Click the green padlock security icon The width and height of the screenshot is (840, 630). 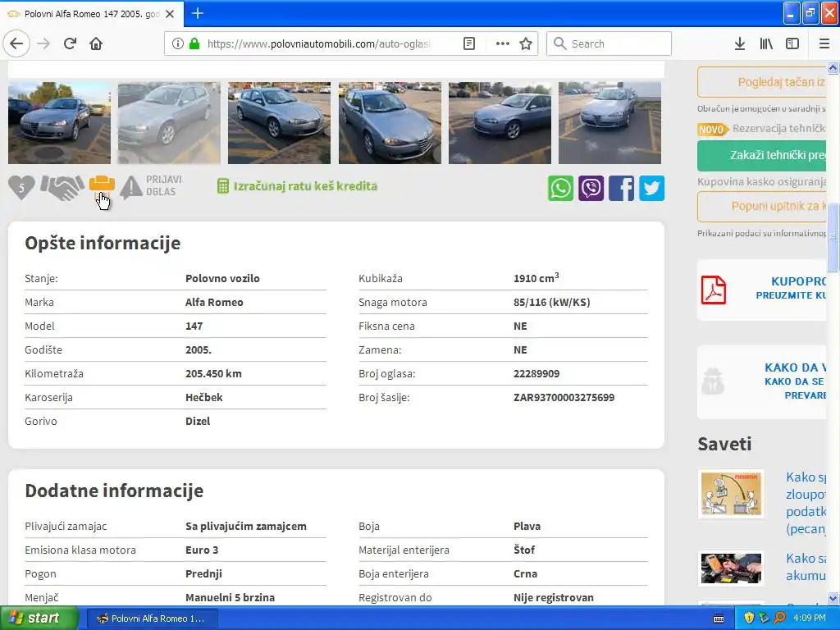[194, 44]
